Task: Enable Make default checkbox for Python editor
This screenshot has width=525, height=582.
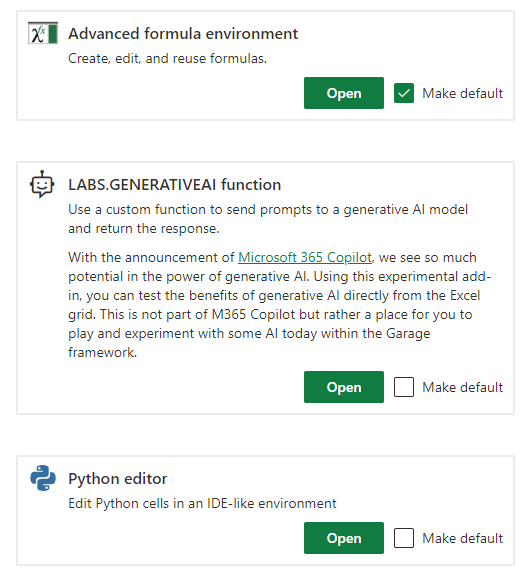Action: [404, 538]
